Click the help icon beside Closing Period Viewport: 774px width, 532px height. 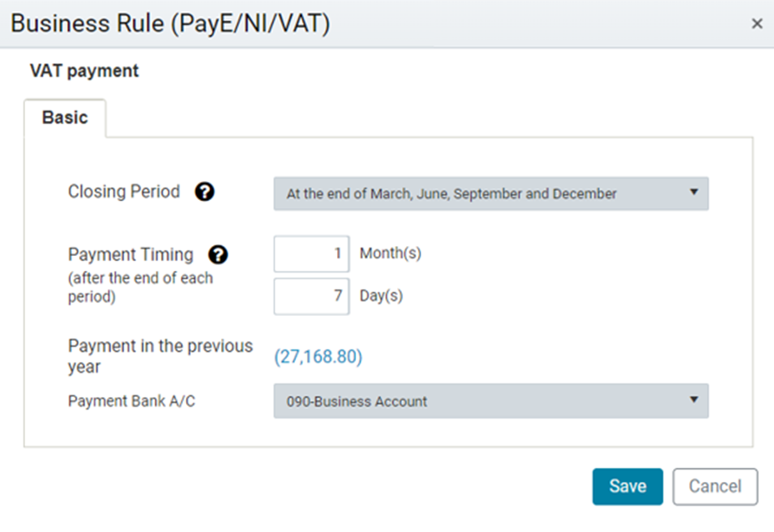204,192
